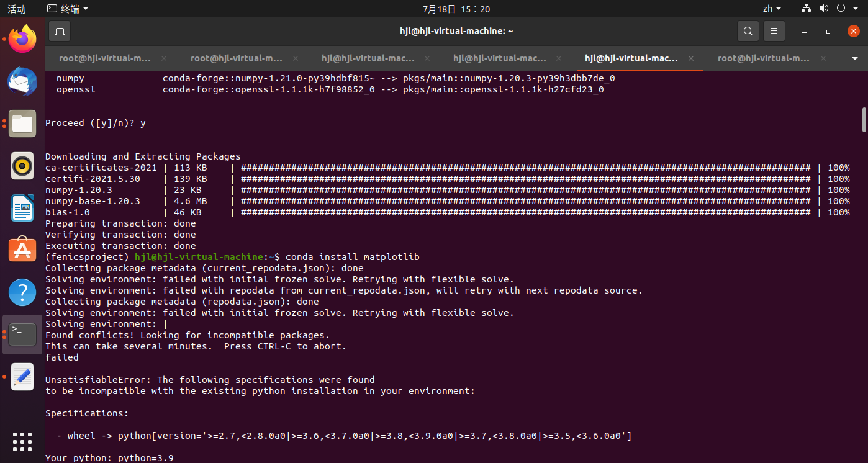Open the terminal hamburger menu
Viewport: 868px width, 463px height.
click(x=774, y=30)
